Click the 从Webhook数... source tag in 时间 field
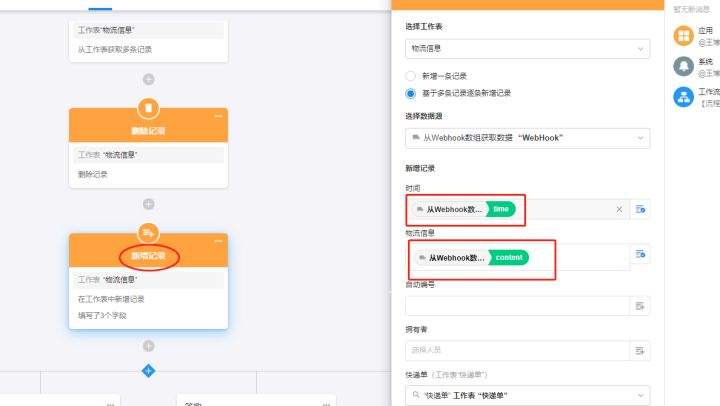 450,209
